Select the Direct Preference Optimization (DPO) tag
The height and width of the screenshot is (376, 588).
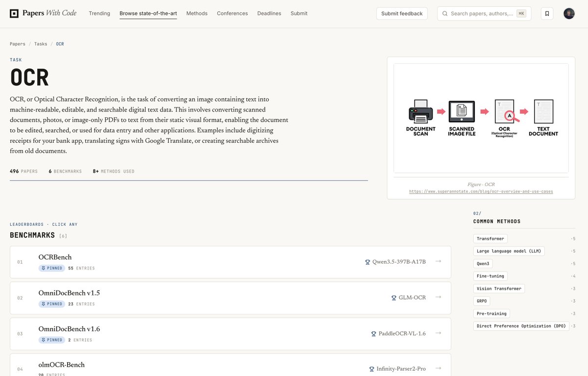[521, 326]
